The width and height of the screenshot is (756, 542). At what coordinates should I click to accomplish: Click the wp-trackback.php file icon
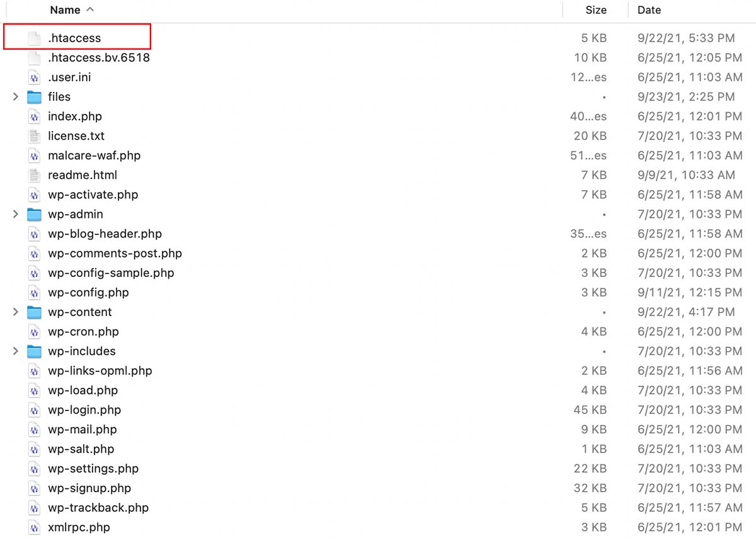[x=34, y=507]
